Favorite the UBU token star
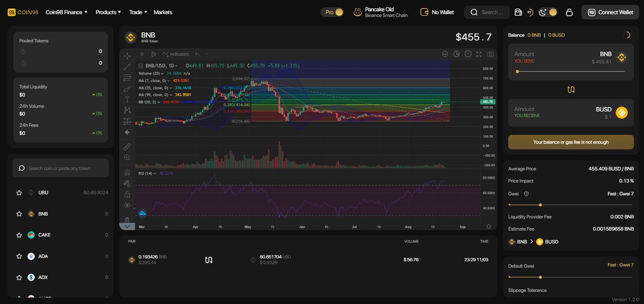The height and width of the screenshot is (304, 644). tap(19, 192)
